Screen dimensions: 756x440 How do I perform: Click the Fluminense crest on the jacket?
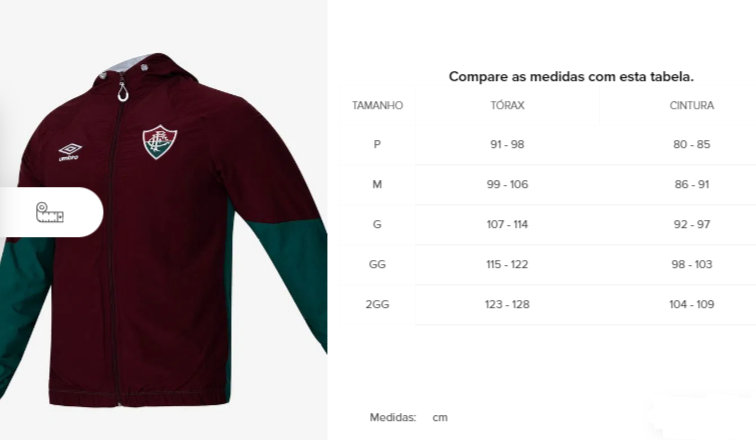pyautogui.click(x=160, y=142)
